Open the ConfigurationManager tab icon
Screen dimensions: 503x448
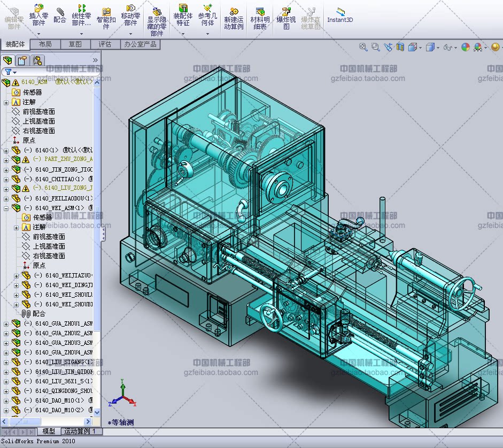37,60
